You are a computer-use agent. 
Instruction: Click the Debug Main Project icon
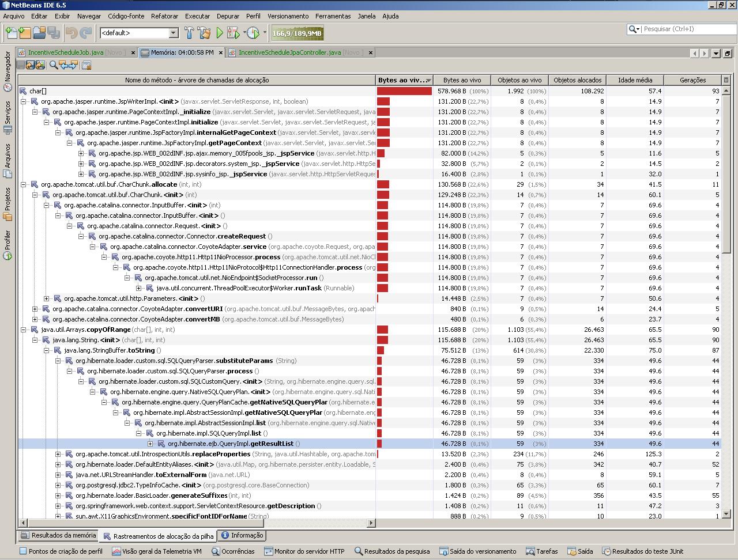coord(233,33)
